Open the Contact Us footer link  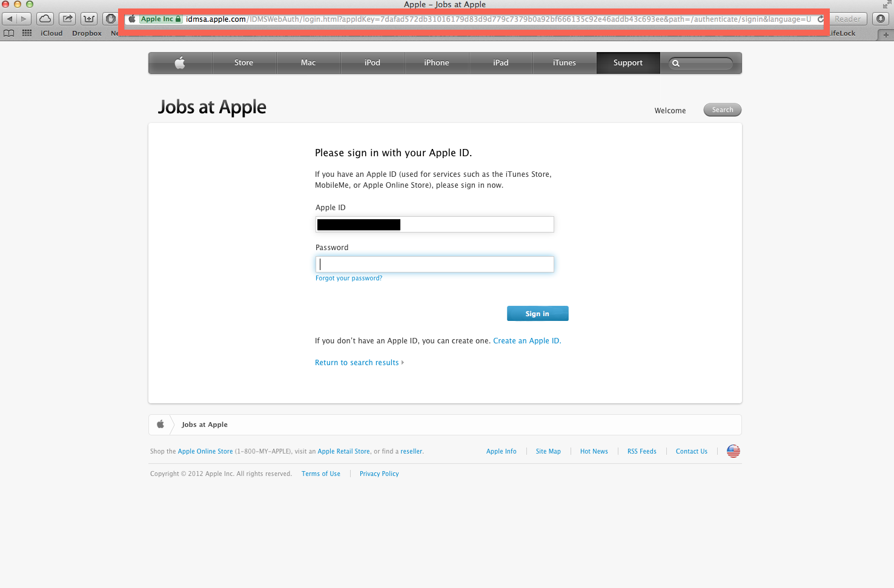coord(692,451)
